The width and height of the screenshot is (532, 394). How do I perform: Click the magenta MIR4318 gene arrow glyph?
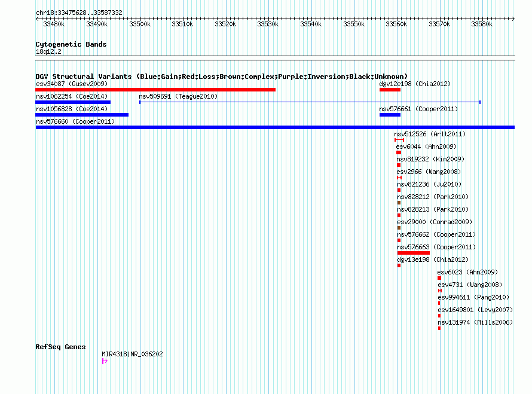(x=105, y=361)
